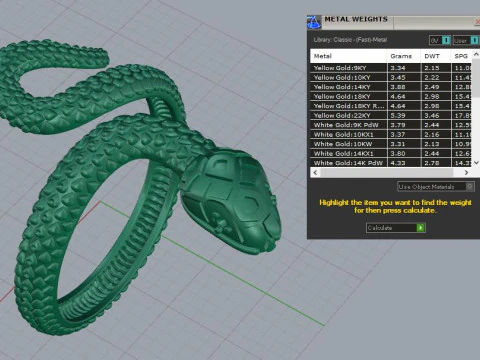Click the 2.22 DWT cell
Viewport: 480px width, 360px height.
tap(435, 77)
